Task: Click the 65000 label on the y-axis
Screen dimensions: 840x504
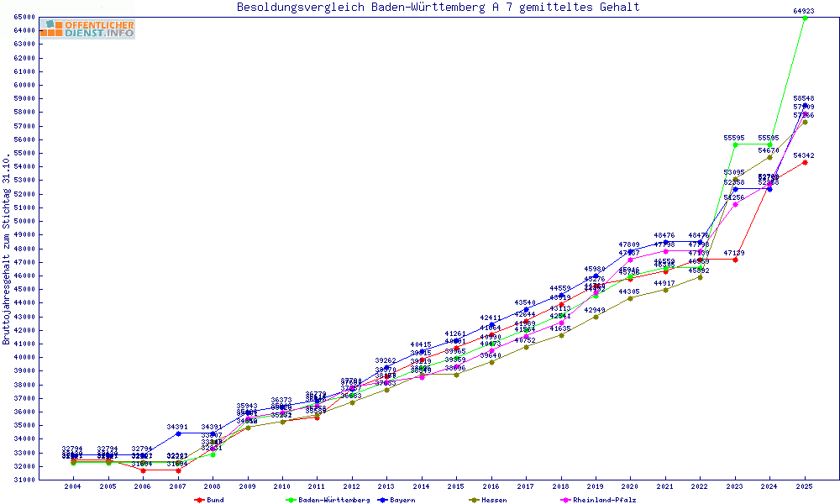Action: [x=24, y=17]
